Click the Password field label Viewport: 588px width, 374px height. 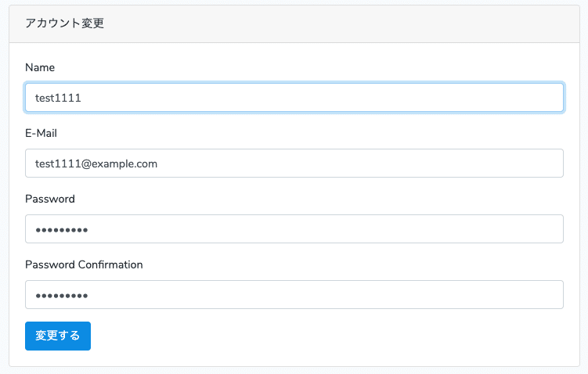(x=50, y=199)
